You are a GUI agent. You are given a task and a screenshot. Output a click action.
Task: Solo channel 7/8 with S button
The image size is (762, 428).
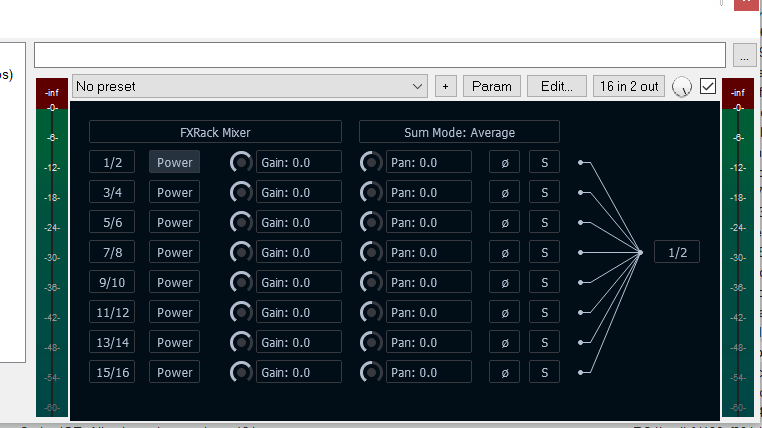544,253
